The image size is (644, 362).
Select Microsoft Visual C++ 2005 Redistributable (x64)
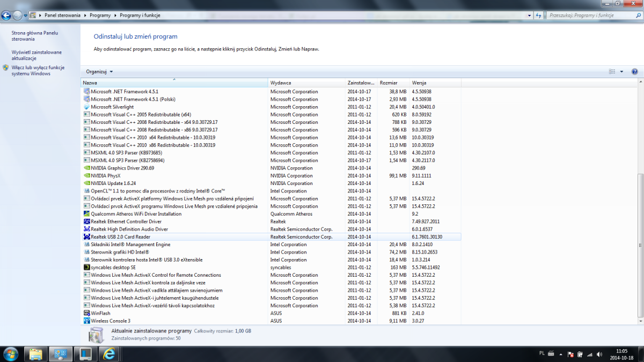pyautogui.click(x=271, y=114)
